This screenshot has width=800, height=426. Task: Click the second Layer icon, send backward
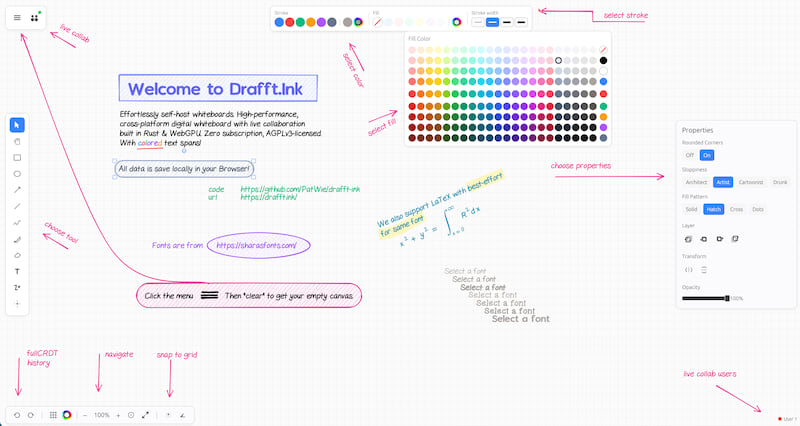[x=704, y=239]
